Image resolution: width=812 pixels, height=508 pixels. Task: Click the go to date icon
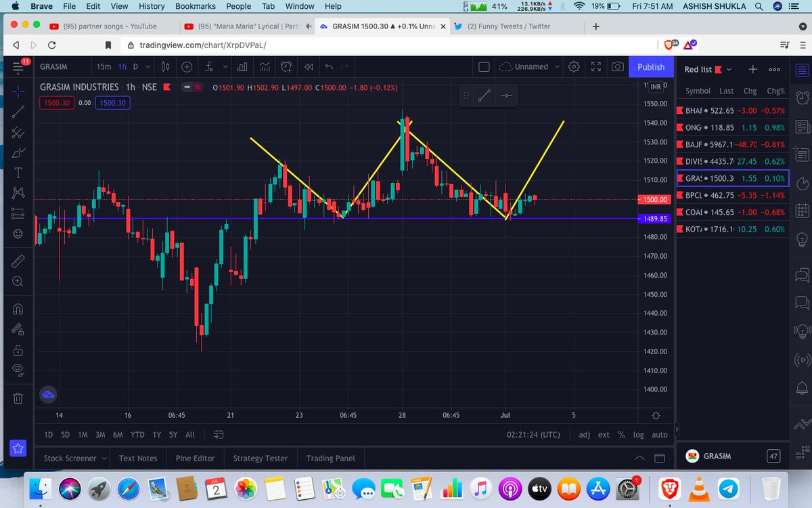click(x=219, y=435)
